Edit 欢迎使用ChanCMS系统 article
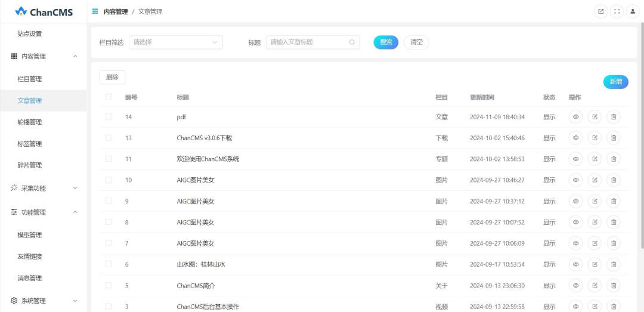The width and height of the screenshot is (644, 312). (x=595, y=159)
